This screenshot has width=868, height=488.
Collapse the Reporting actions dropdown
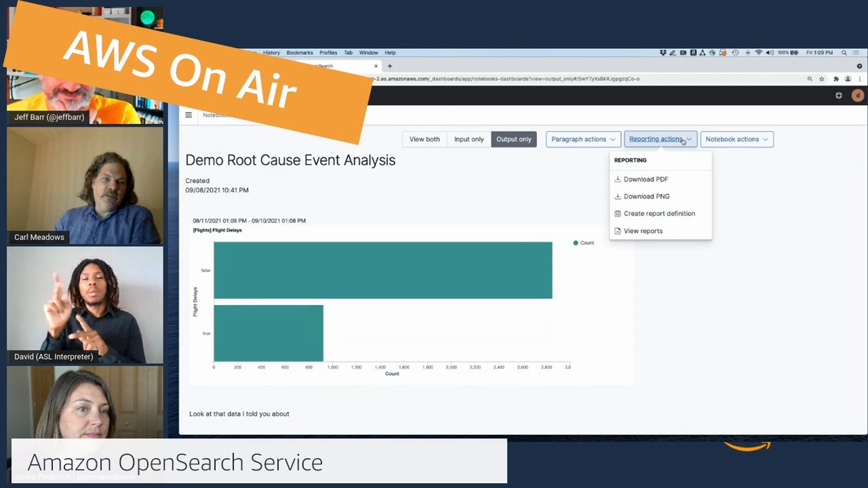point(660,139)
